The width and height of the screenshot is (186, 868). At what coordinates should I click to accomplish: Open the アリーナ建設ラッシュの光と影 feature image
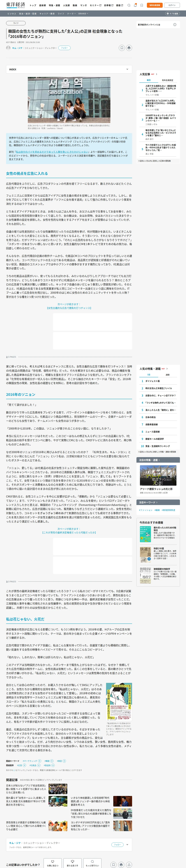(158, 475)
